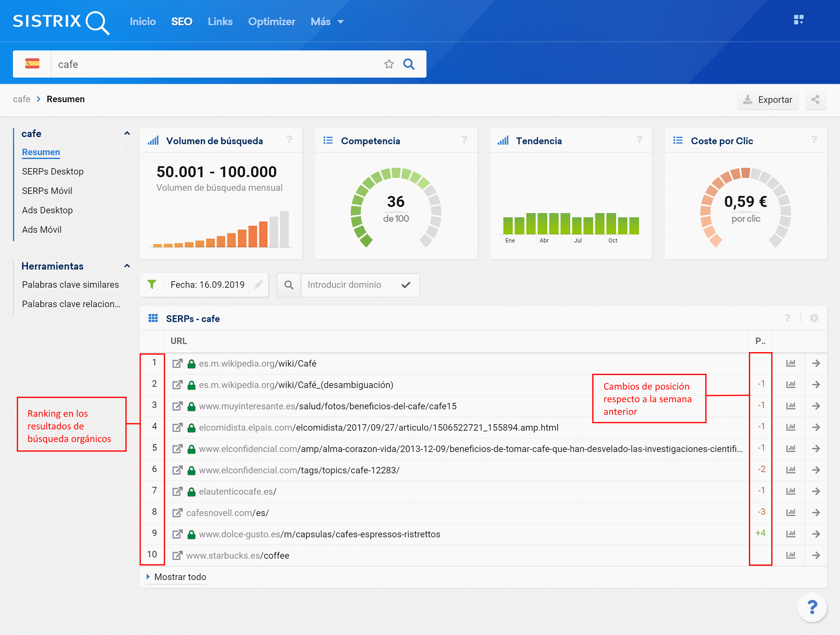Collapse the cafe sidebar section

127,134
